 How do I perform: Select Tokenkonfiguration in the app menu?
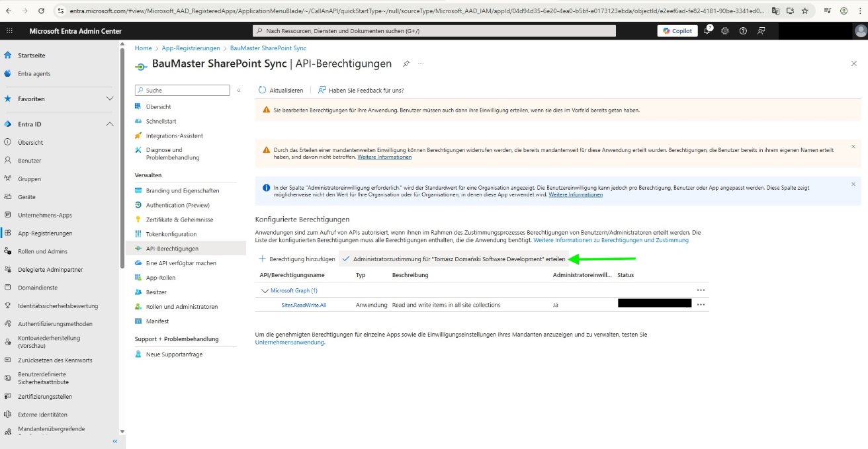pos(172,233)
